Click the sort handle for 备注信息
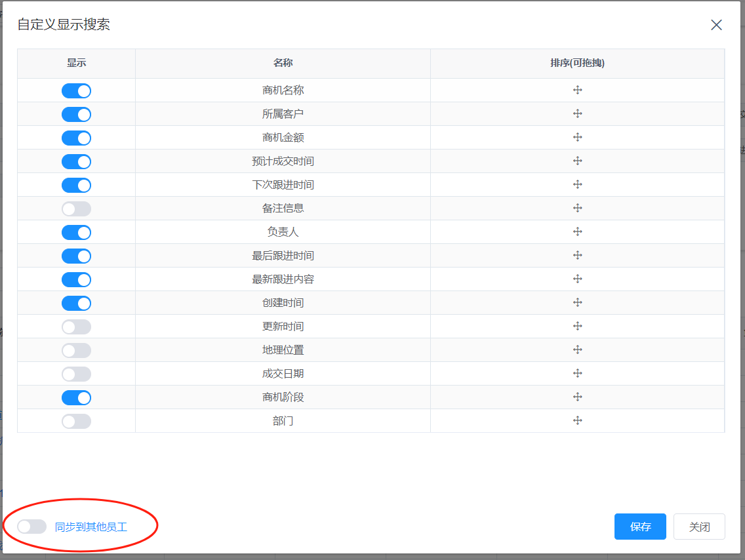The image size is (745, 560). [x=578, y=209]
